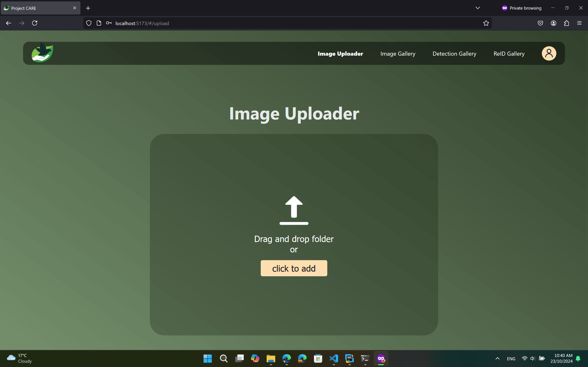Expand the list all tabs chevron
Image resolution: width=588 pixels, height=367 pixels.
tap(478, 8)
